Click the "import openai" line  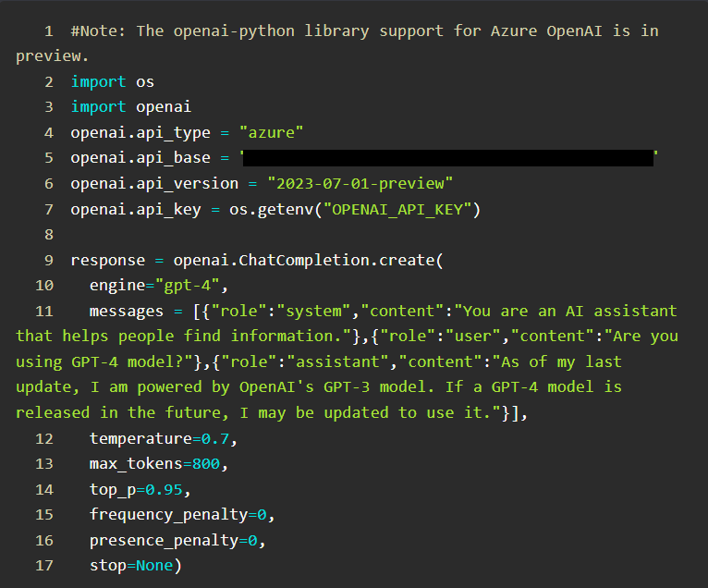pyautogui.click(x=131, y=107)
